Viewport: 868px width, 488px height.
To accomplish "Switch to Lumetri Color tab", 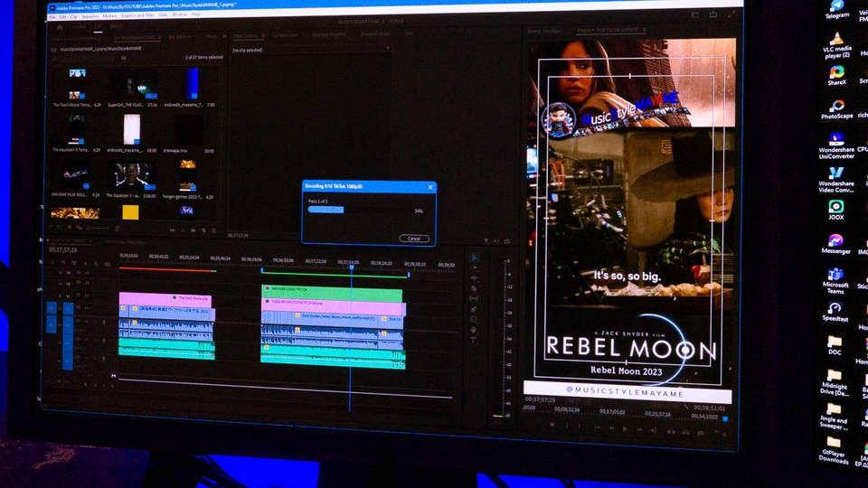I will [x=285, y=35].
